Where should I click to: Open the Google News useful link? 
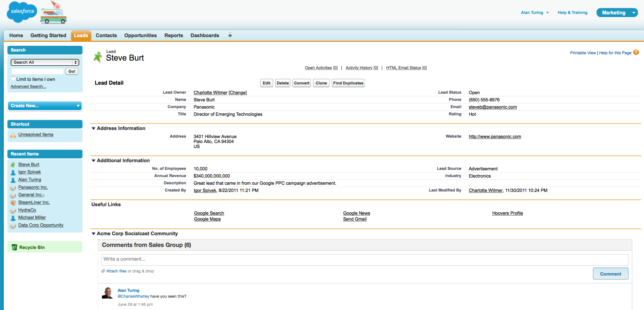coord(356,213)
